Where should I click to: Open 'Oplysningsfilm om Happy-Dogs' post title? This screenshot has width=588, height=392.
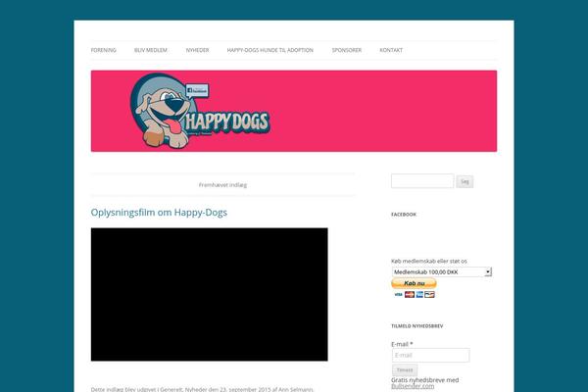159,213
